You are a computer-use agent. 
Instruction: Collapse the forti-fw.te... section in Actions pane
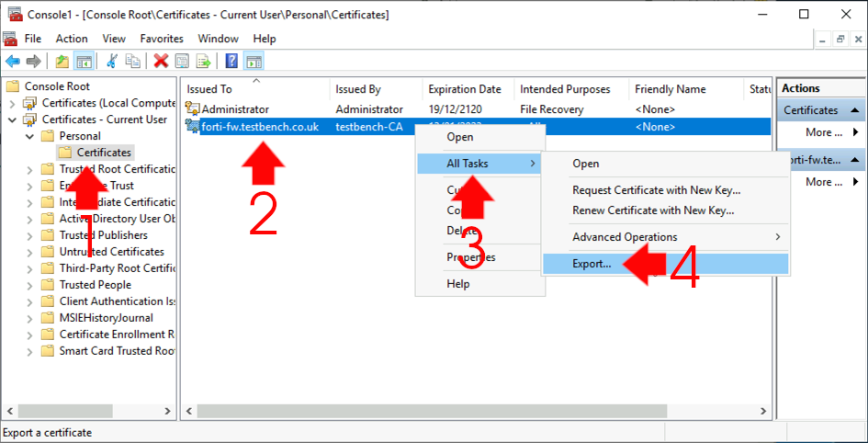pyautogui.click(x=854, y=160)
